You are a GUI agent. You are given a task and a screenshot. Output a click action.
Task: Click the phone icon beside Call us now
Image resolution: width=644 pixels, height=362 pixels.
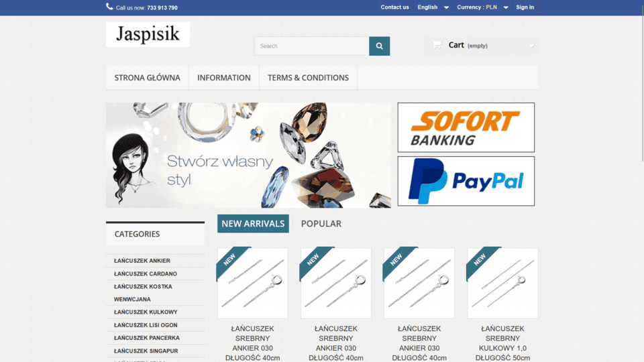click(109, 7)
